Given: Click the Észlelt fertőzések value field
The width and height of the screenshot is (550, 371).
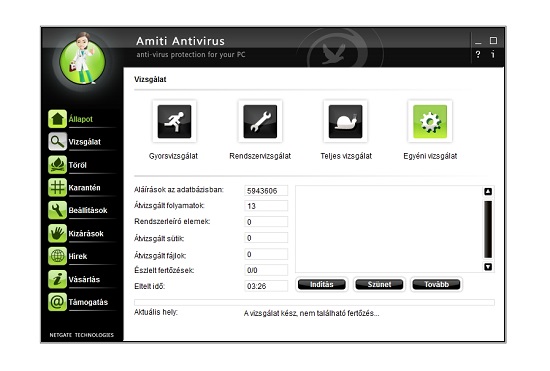Looking at the screenshot, I should point(266,270).
